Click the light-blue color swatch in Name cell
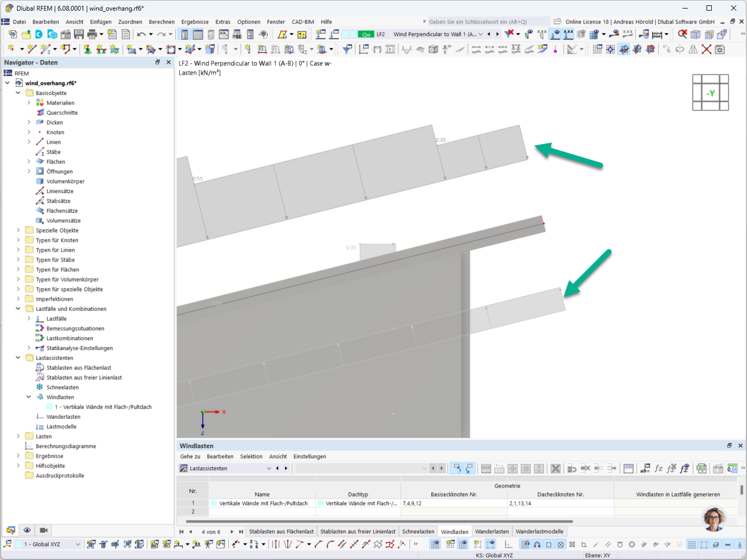 214,503
